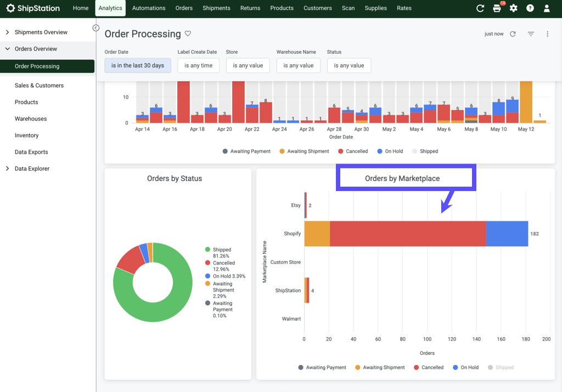Enable Shipped series in marketplace legend

pyautogui.click(x=501, y=368)
